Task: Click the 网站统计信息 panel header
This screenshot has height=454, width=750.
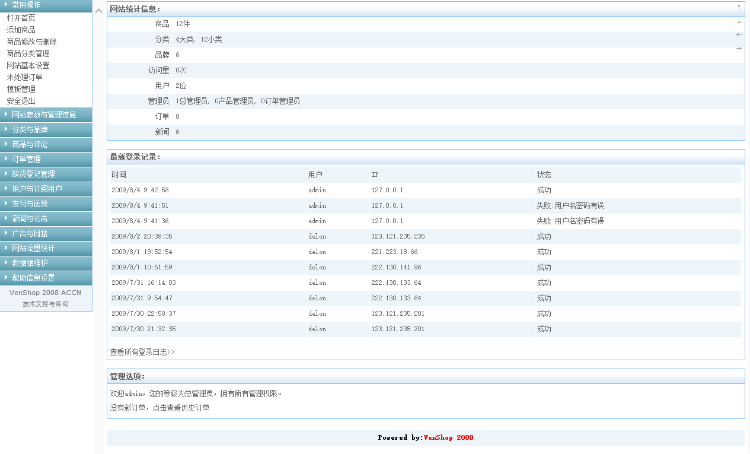Action: (426, 9)
